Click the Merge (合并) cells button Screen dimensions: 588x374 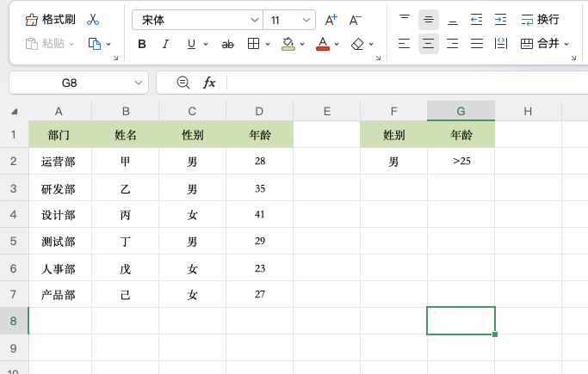point(540,44)
